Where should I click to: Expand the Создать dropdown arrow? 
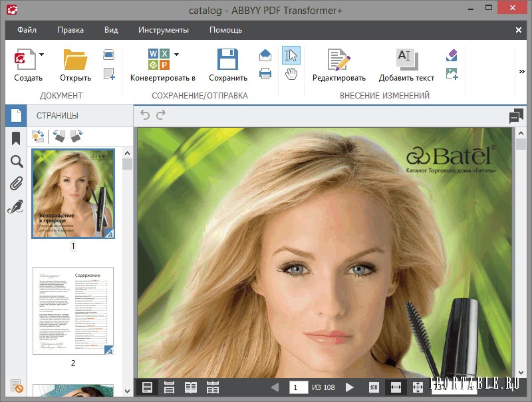click(x=41, y=55)
